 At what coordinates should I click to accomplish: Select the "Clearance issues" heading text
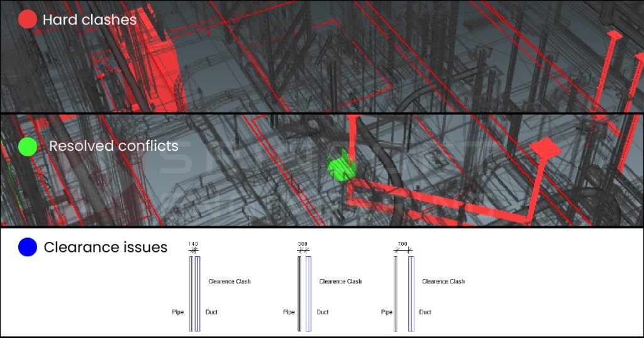(x=106, y=248)
